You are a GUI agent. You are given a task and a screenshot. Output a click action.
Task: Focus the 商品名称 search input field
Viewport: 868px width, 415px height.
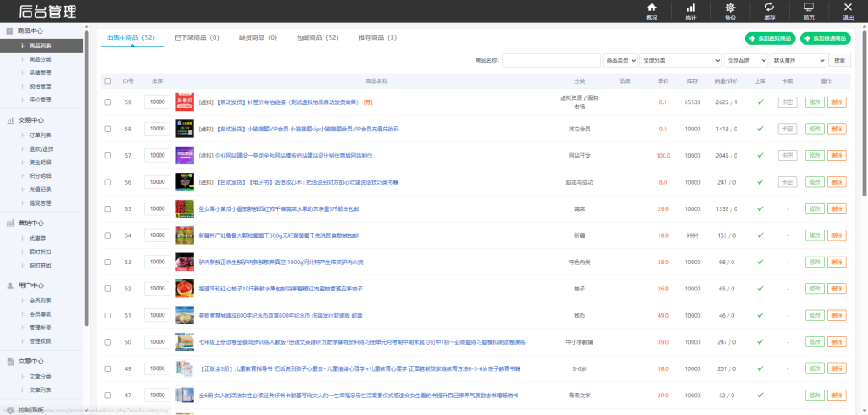coord(551,60)
